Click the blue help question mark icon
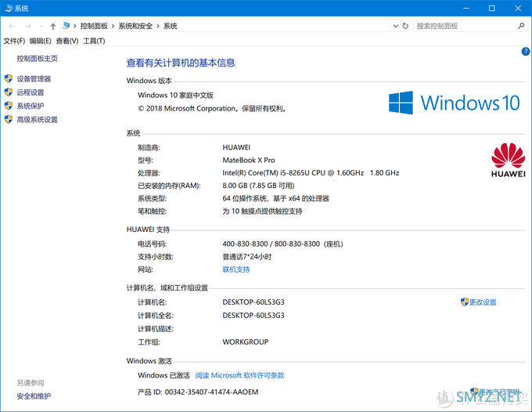The height and width of the screenshot is (412, 532). pyautogui.click(x=525, y=51)
